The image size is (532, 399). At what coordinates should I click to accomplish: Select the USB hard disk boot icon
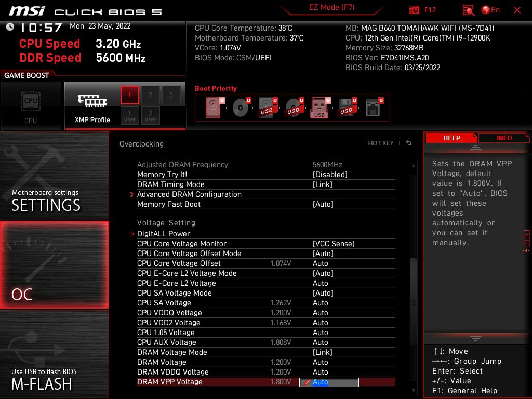pos(268,108)
